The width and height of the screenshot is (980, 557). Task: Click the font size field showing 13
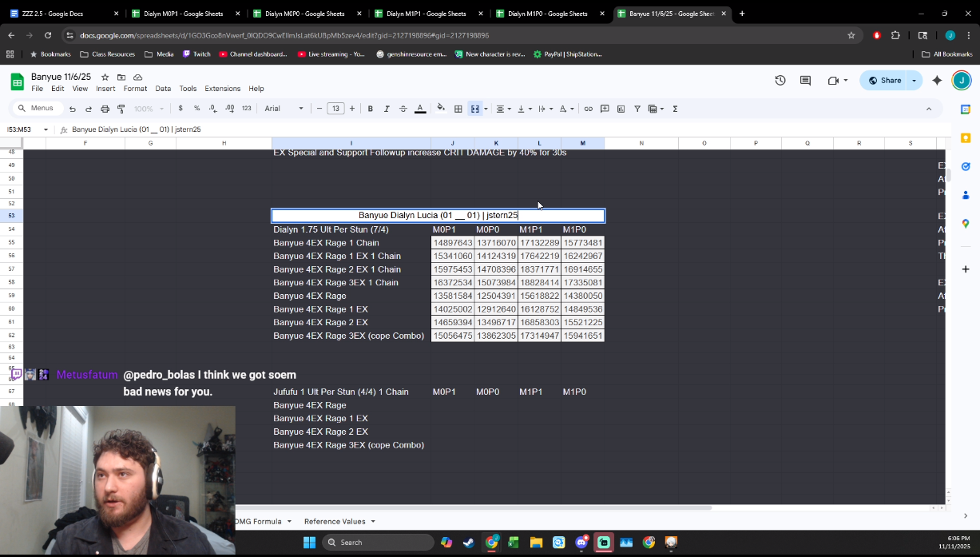point(335,109)
